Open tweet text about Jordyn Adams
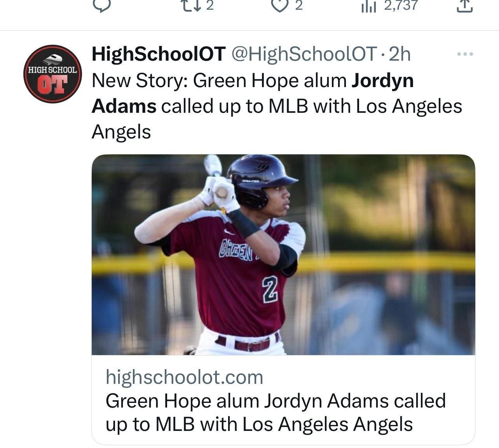The width and height of the screenshot is (499, 448). (277, 106)
